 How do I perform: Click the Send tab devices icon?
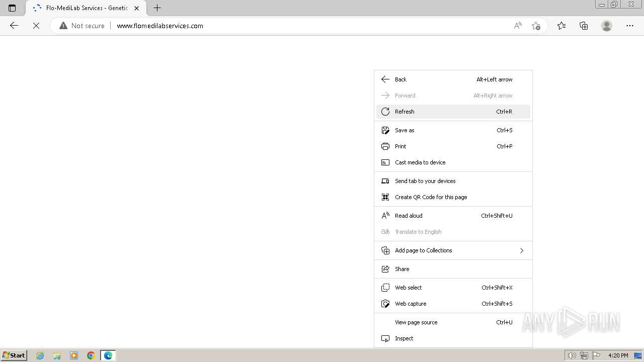[x=385, y=181]
